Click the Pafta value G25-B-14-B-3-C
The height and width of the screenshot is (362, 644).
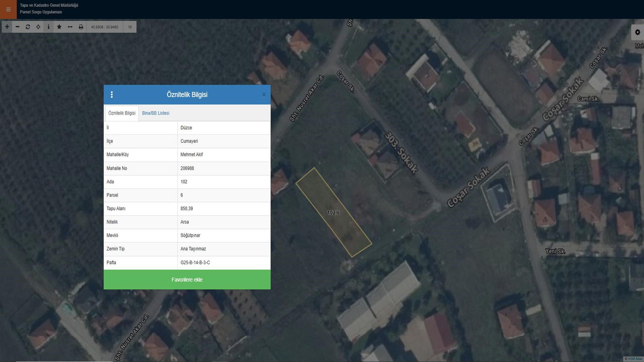[x=195, y=263]
